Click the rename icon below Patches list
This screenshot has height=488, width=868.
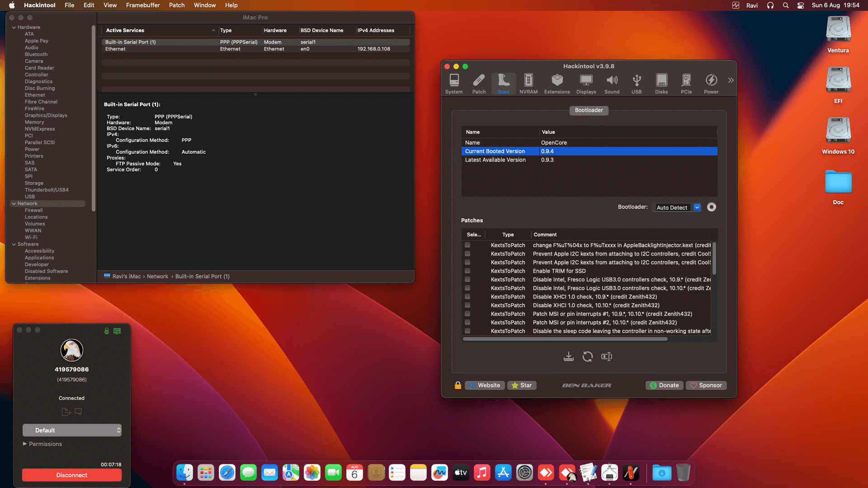point(607,357)
